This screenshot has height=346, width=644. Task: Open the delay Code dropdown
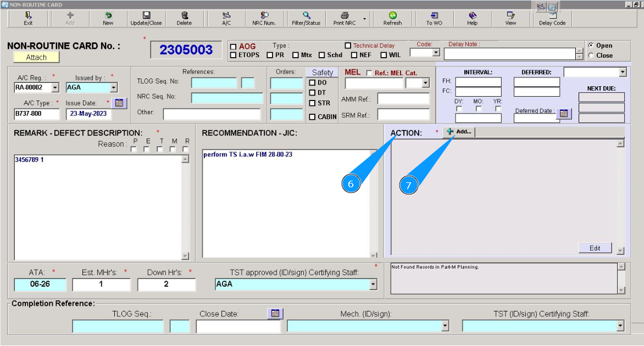click(436, 53)
